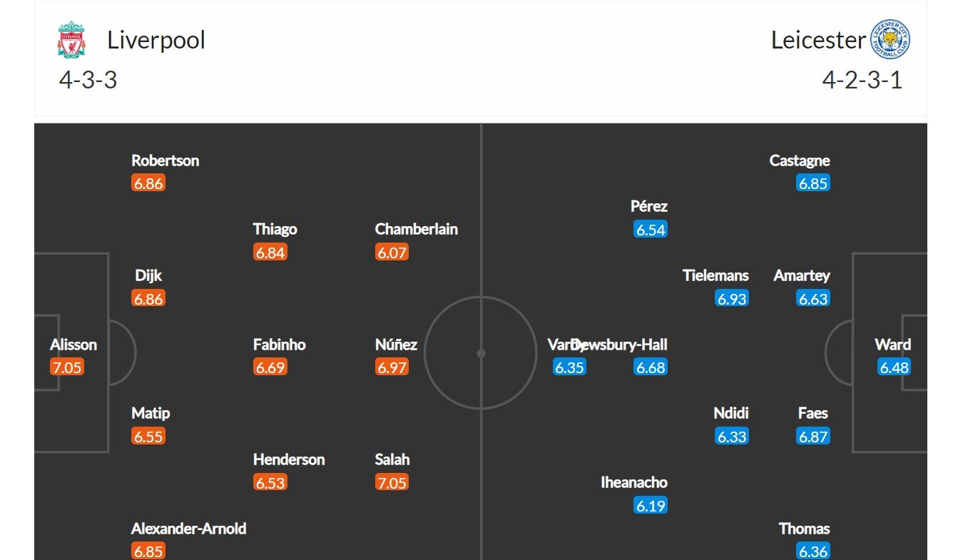Select Alisson's 7.05 rating badge

[x=67, y=368]
